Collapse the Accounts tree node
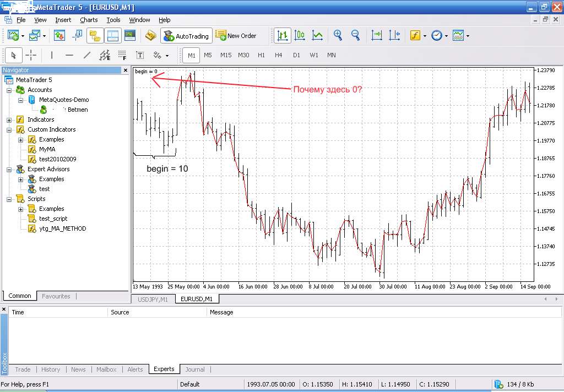This screenshot has width=564, height=392. tap(9, 90)
